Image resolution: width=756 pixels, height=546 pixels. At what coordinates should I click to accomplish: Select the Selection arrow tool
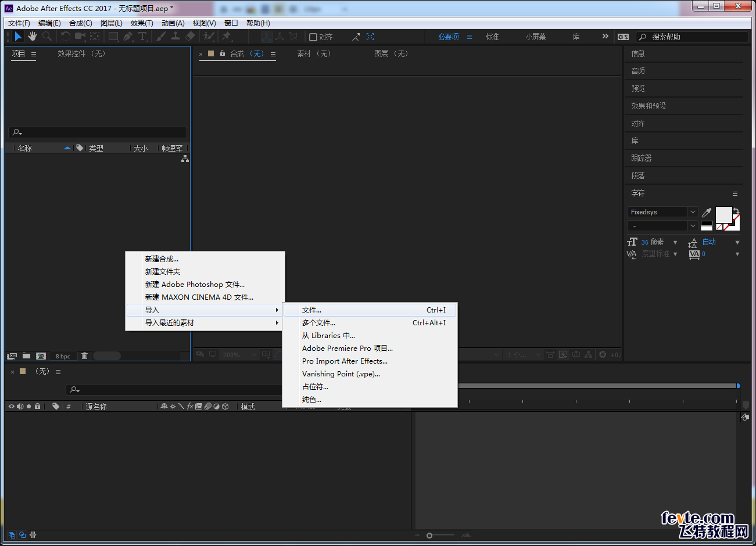(18, 37)
